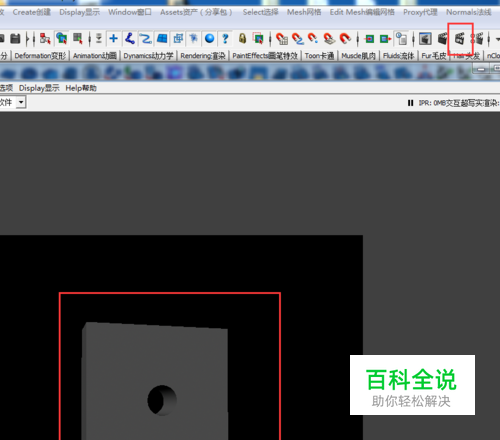Open the main Display menu
This screenshot has height=440, width=500.
79,12
